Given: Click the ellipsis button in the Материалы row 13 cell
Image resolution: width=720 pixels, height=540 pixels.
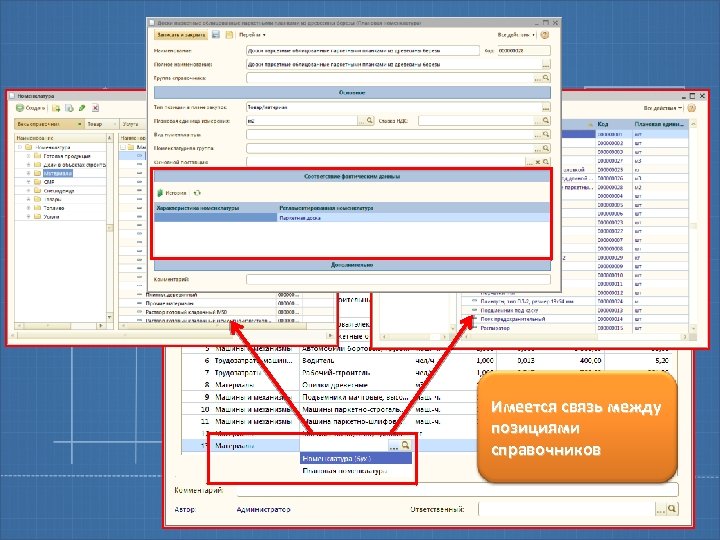Looking at the screenshot, I should point(394,445).
